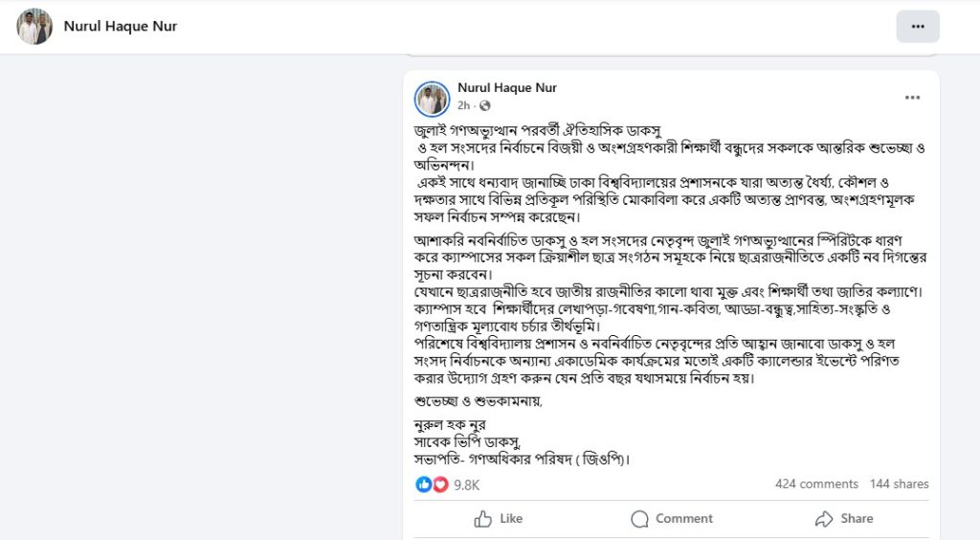Open the post's three-dot options menu
The width and height of the screenshot is (980, 540).
(x=912, y=98)
